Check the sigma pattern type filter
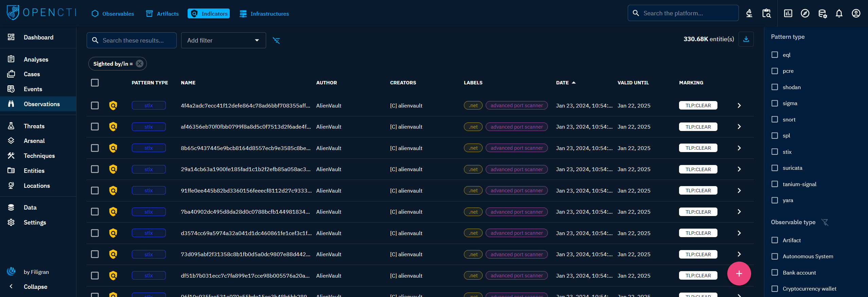The width and height of the screenshot is (868, 297). pos(775,103)
